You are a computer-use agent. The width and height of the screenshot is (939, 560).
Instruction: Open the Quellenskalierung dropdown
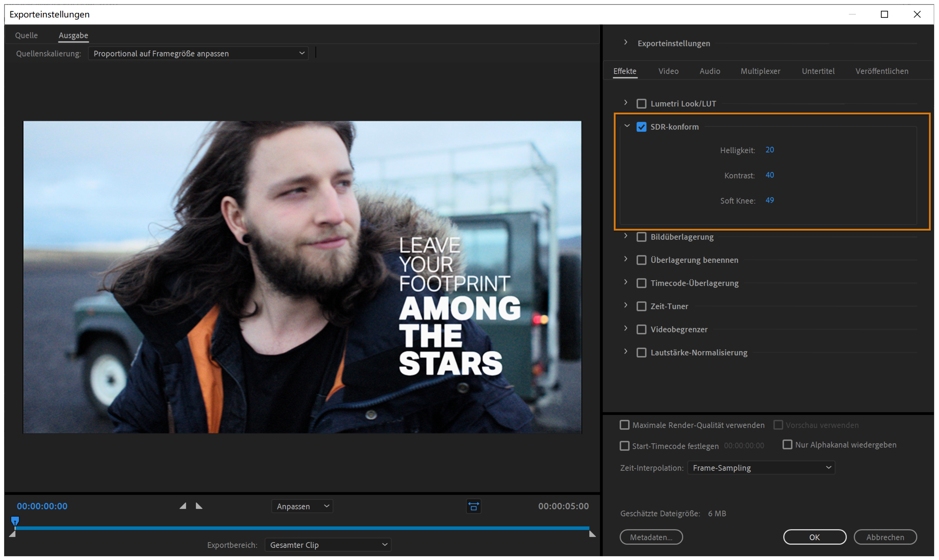pos(198,54)
